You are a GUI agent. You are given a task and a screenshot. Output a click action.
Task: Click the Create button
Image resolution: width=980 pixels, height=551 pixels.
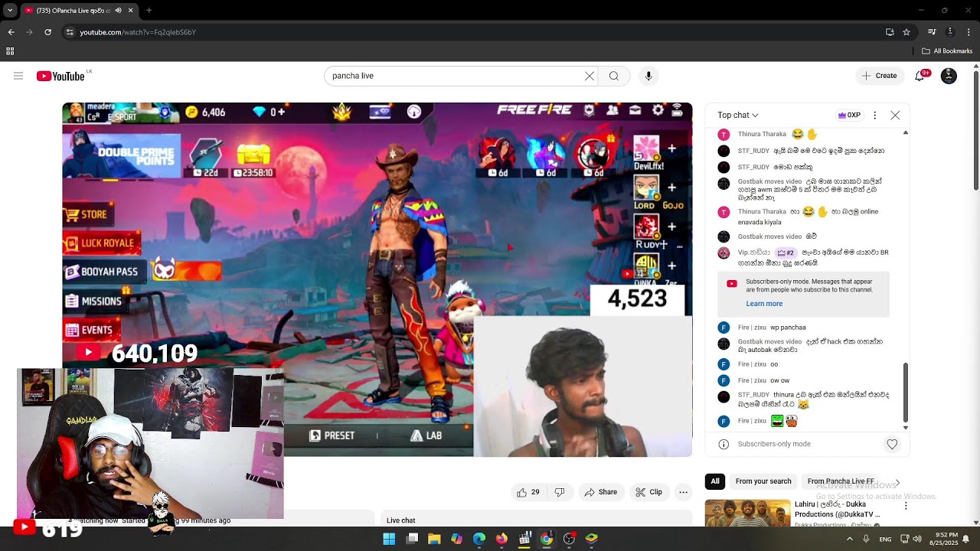coord(880,76)
